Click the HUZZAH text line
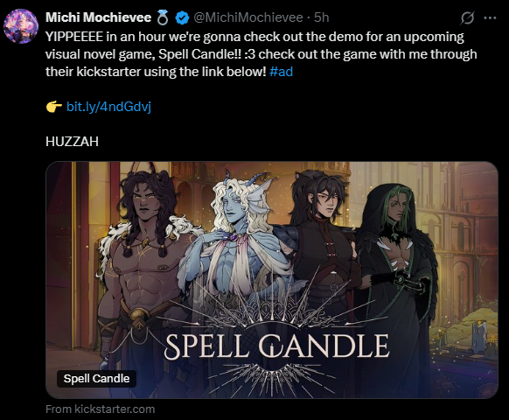The height and width of the screenshot is (420, 509). pos(72,142)
